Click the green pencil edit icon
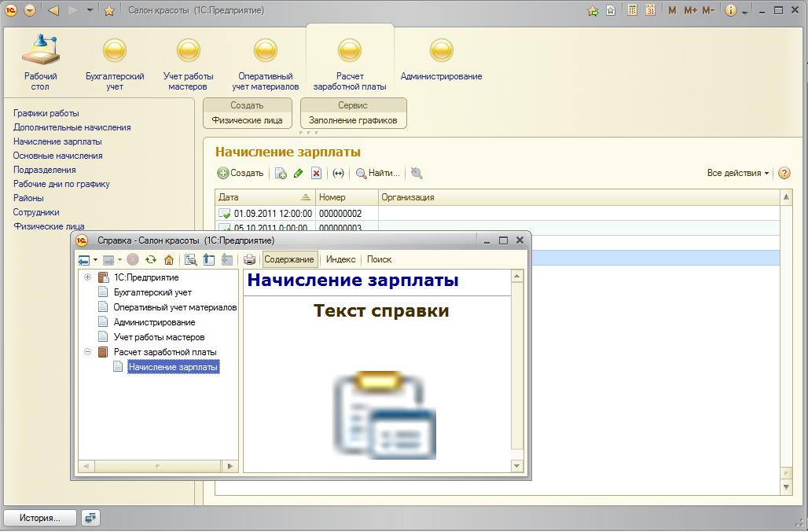808x532 pixels. [298, 174]
